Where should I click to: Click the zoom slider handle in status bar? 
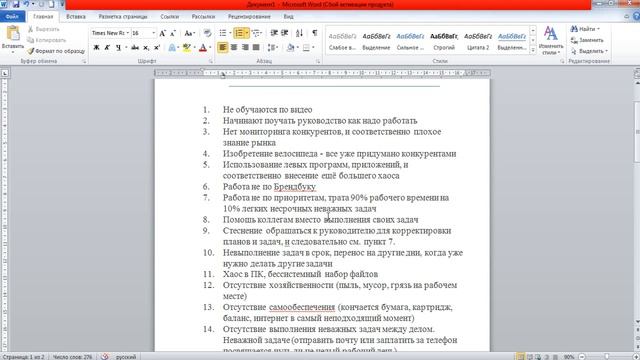pos(607,357)
